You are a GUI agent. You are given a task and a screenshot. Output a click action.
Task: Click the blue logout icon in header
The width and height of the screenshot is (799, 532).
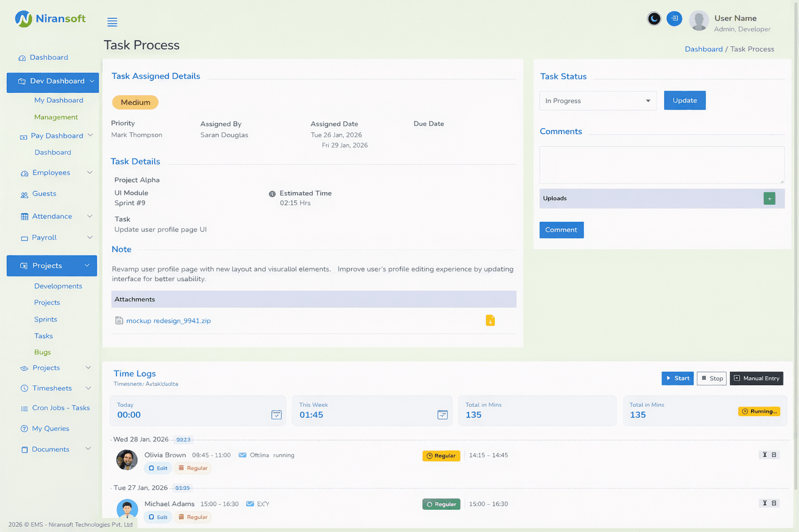pyautogui.click(x=674, y=19)
